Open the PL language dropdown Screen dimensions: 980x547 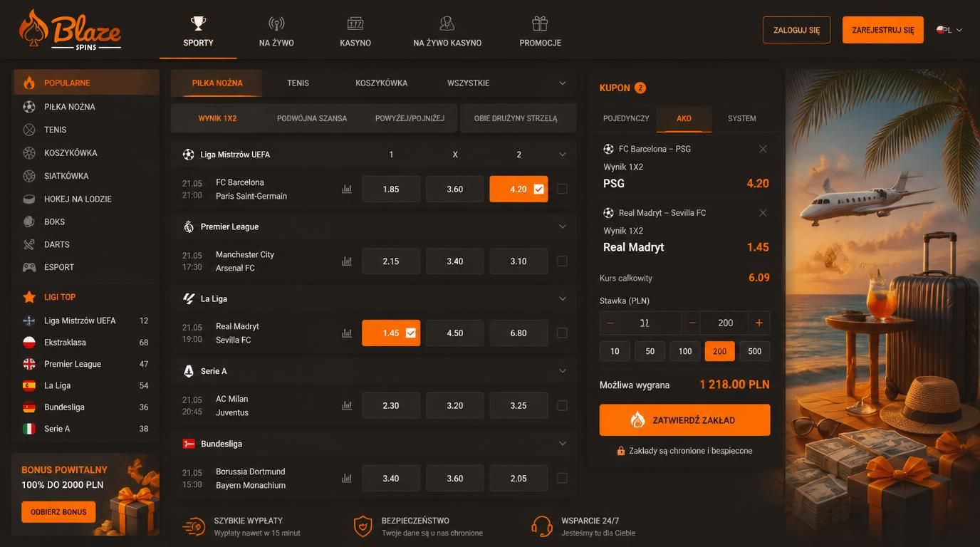[949, 30]
